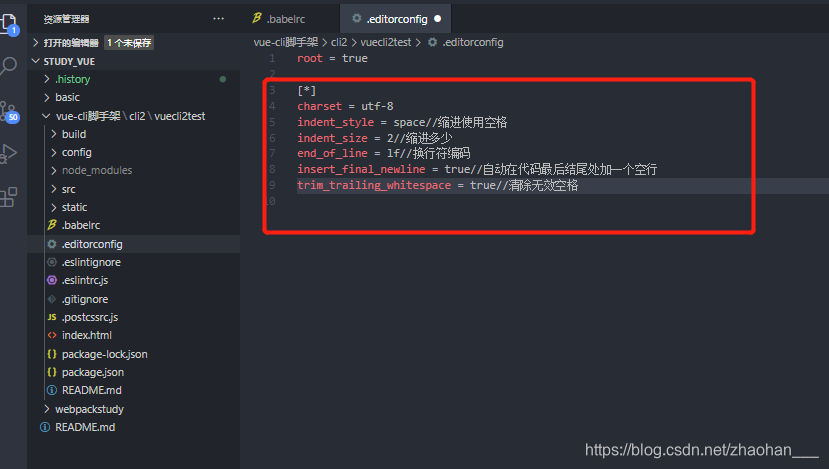Open README.md under vuecli2test
This screenshot has width=829, height=469.
click(91, 390)
